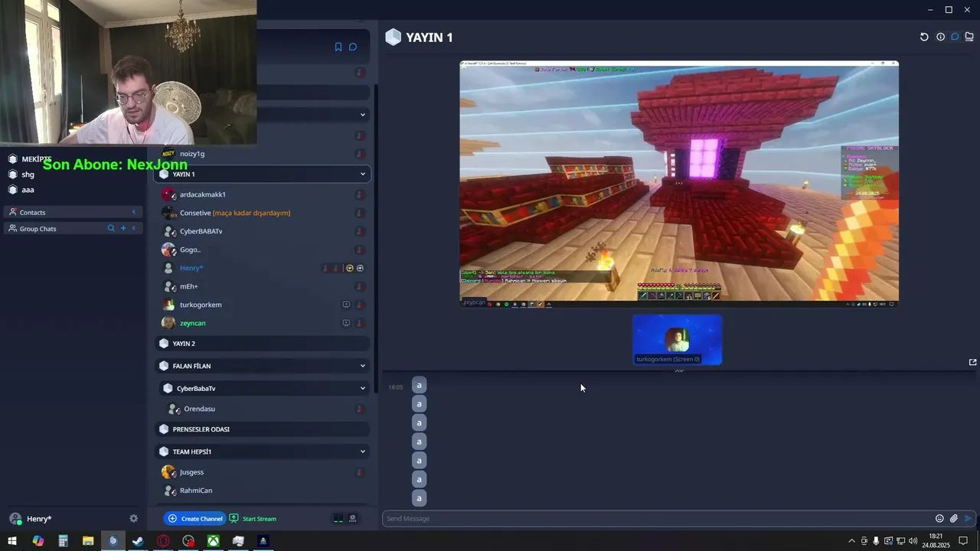Toggle mute for user ardacakmakk1
Viewport: 980px width, 551px height.
(360, 194)
